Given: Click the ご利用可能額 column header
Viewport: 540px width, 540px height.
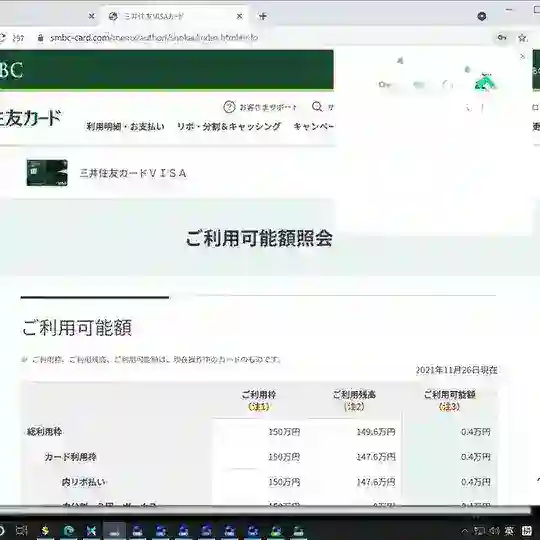Looking at the screenshot, I should (449, 395).
